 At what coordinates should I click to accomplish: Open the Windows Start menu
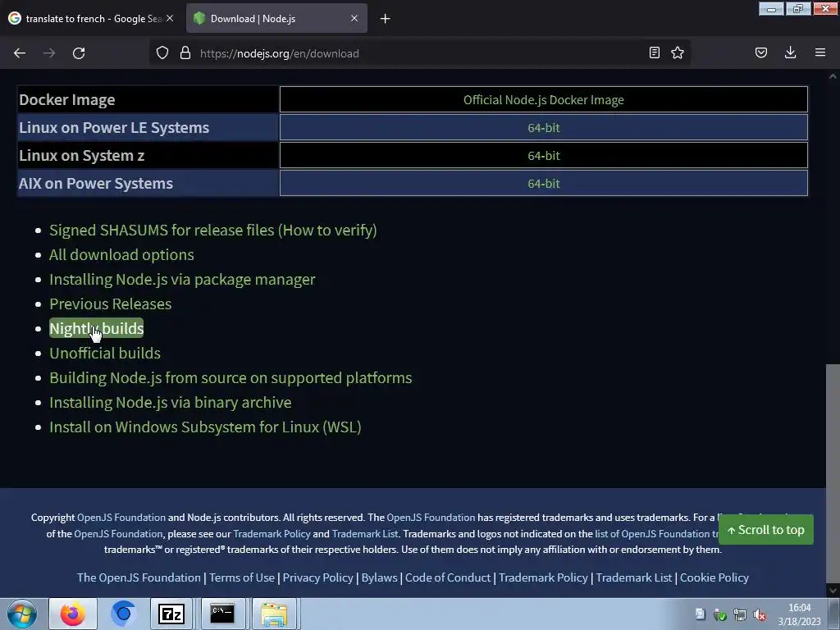tap(22, 614)
